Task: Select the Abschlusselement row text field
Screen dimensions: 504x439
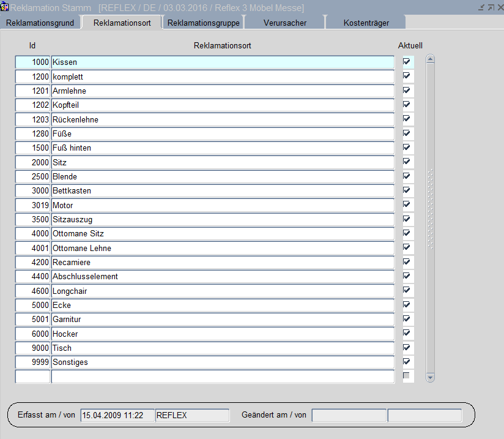Action: click(x=223, y=277)
